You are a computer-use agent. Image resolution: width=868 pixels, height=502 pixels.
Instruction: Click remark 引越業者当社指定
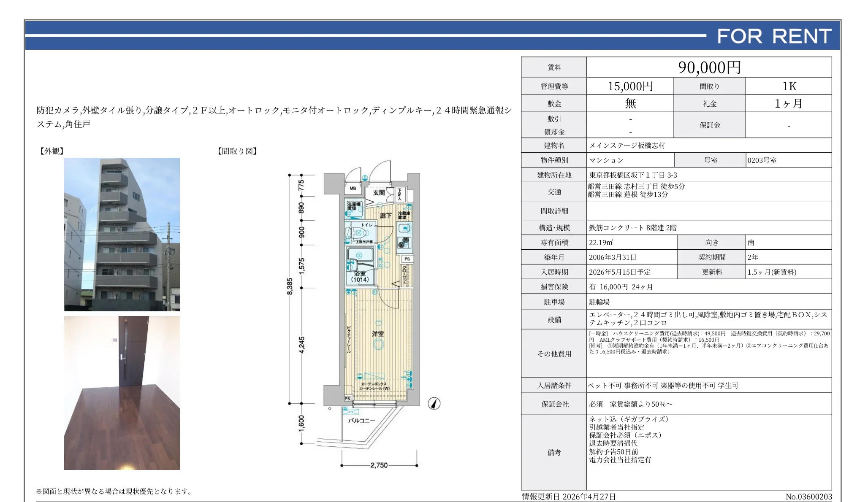617,427
